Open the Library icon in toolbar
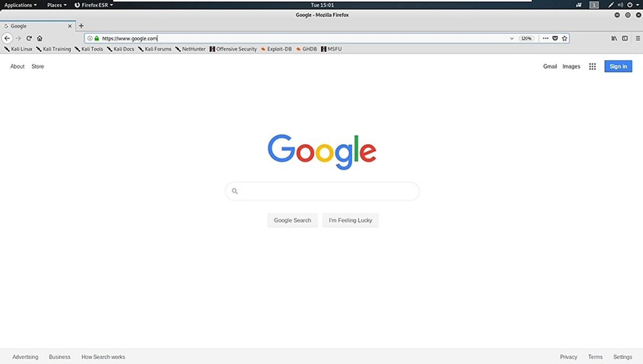The image size is (643, 364). tap(614, 38)
